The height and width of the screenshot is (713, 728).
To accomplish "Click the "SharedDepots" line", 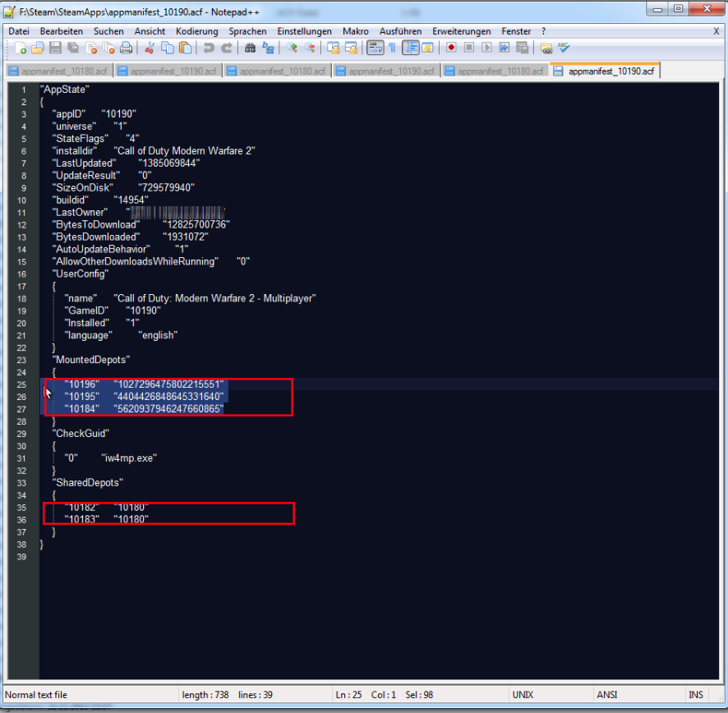I will (x=88, y=483).
